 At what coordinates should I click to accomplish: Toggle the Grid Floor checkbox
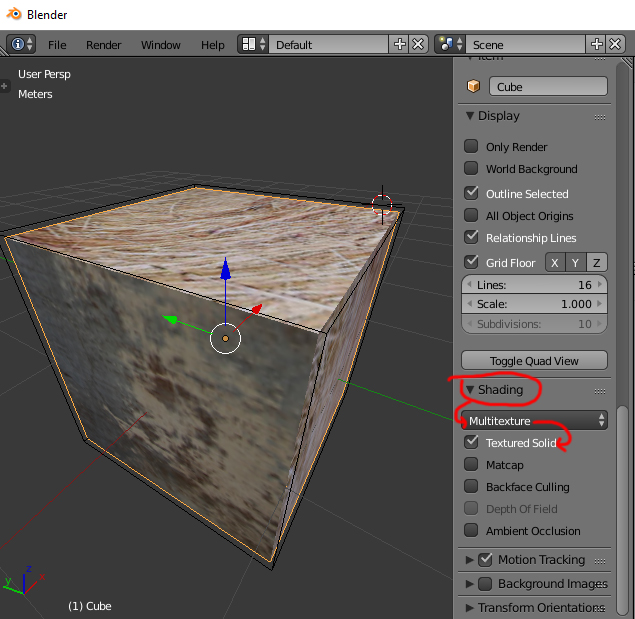tap(471, 262)
